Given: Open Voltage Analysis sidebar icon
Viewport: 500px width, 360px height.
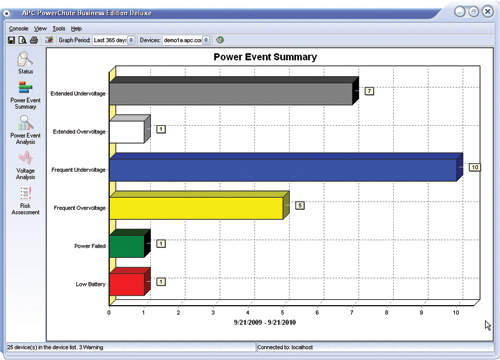Looking at the screenshot, I should click(25, 165).
